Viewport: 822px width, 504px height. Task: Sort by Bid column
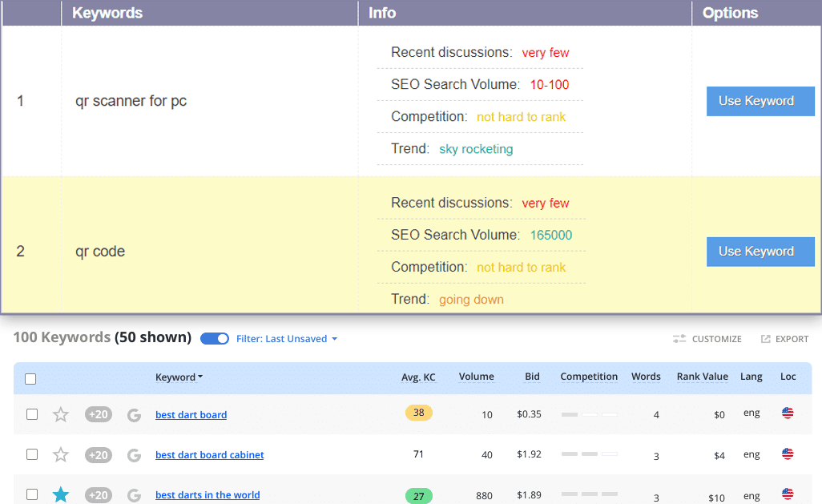click(x=532, y=377)
